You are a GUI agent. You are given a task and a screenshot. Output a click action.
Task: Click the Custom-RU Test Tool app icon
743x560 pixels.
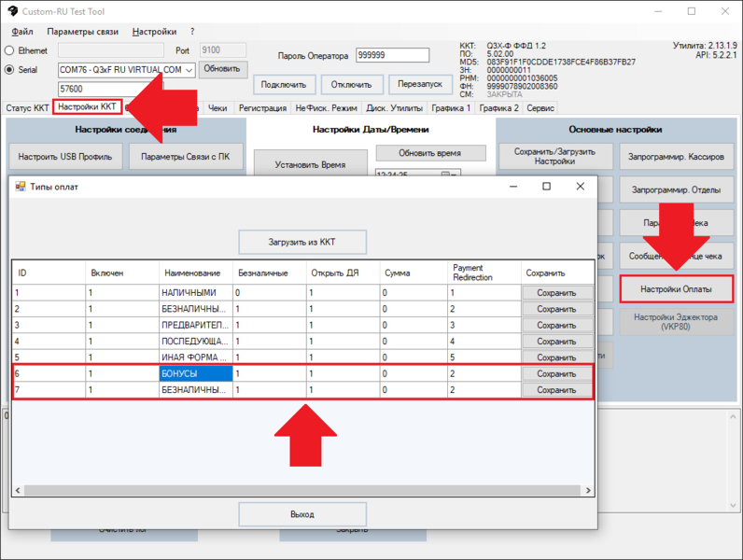coord(12,11)
